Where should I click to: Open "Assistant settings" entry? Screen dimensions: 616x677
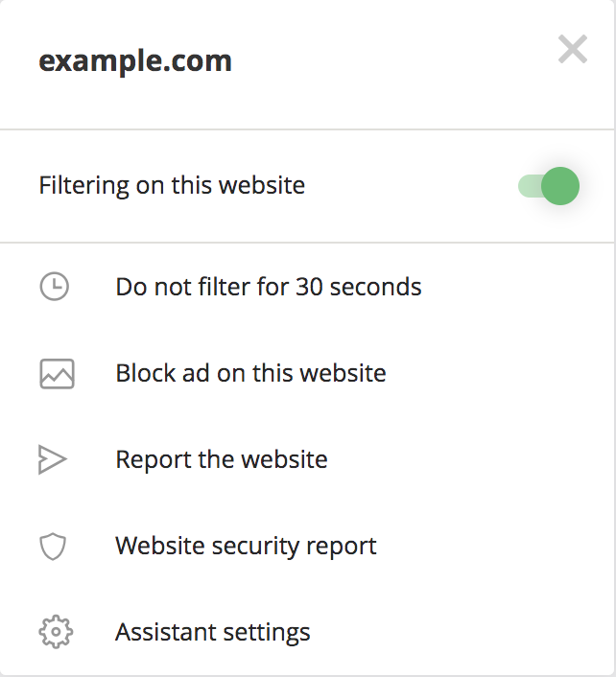tap(212, 633)
